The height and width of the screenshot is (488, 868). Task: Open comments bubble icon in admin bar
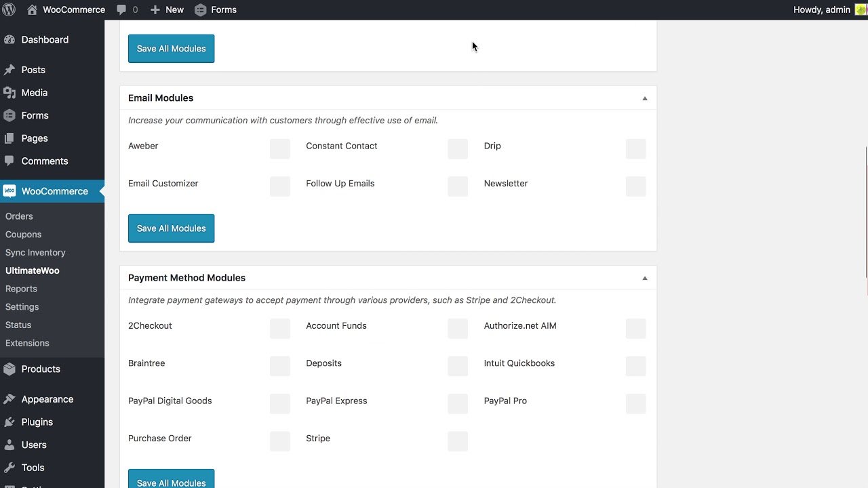click(121, 9)
